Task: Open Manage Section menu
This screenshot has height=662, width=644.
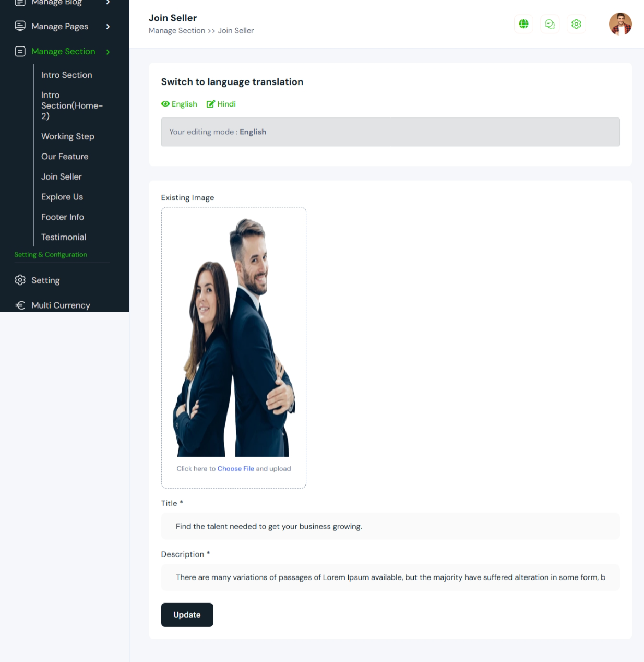Action: tap(64, 51)
